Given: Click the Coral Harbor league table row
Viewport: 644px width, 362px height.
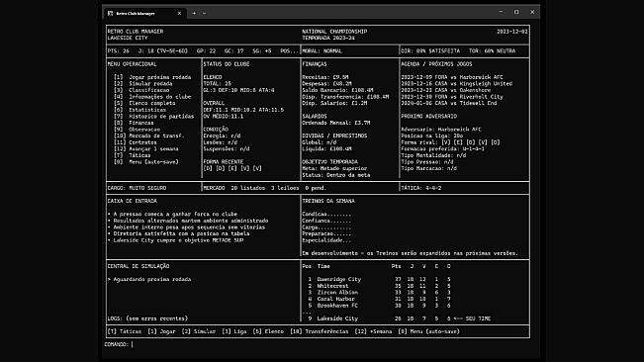Looking at the screenshot, I should click(379, 300).
